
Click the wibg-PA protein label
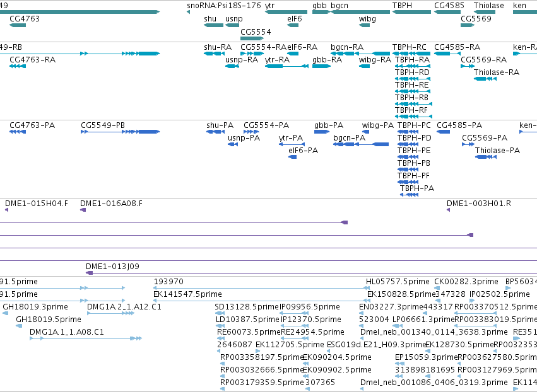pos(378,125)
